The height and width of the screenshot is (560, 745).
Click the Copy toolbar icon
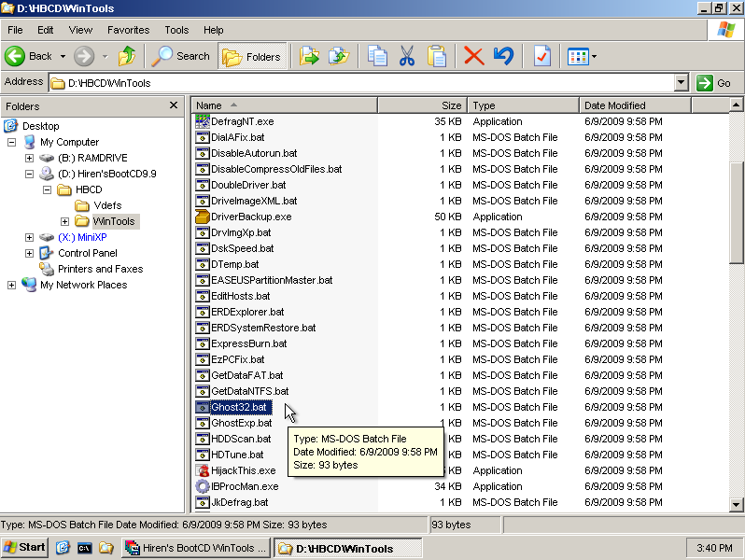coord(378,57)
